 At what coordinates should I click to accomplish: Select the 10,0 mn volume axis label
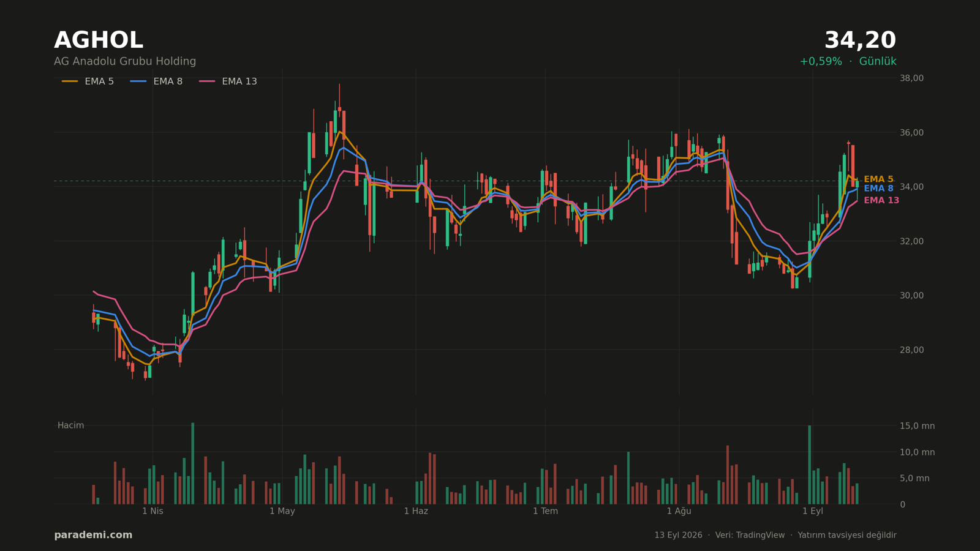tap(917, 452)
